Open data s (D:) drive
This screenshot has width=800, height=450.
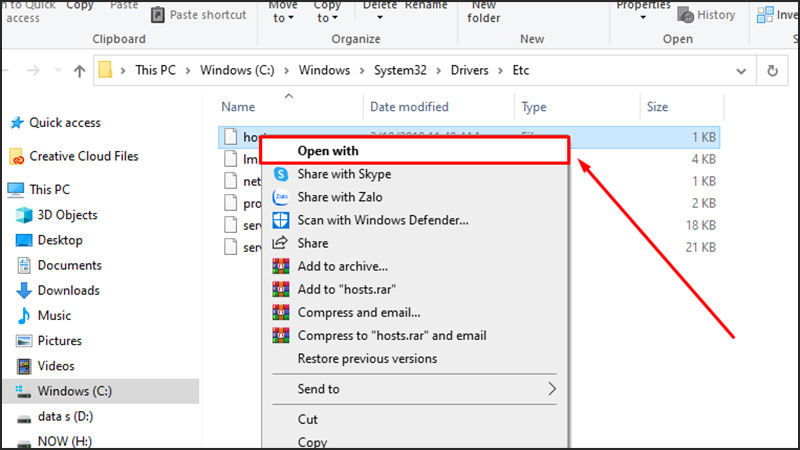click(65, 416)
